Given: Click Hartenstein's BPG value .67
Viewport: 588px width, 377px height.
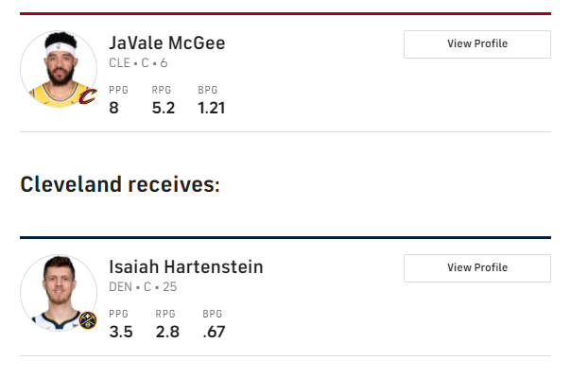Looking at the screenshot, I should click(x=214, y=332).
